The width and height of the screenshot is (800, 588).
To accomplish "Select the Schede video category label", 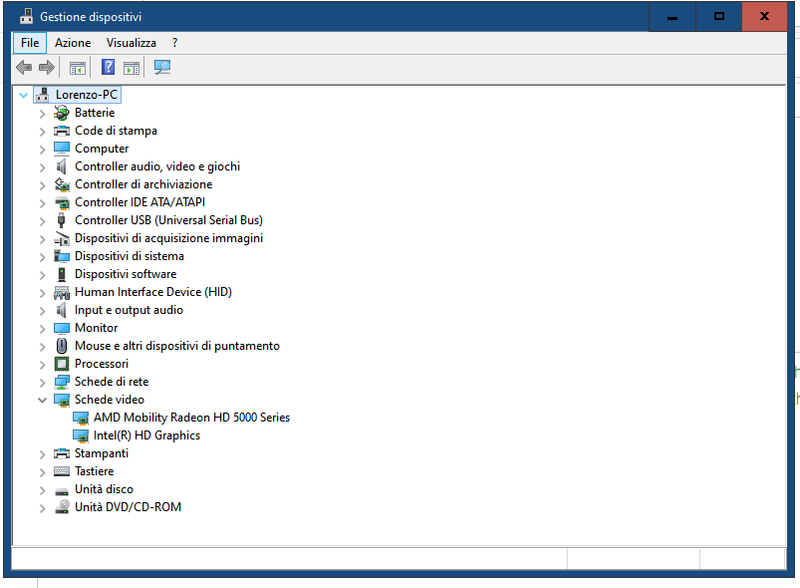I will 109,400.
